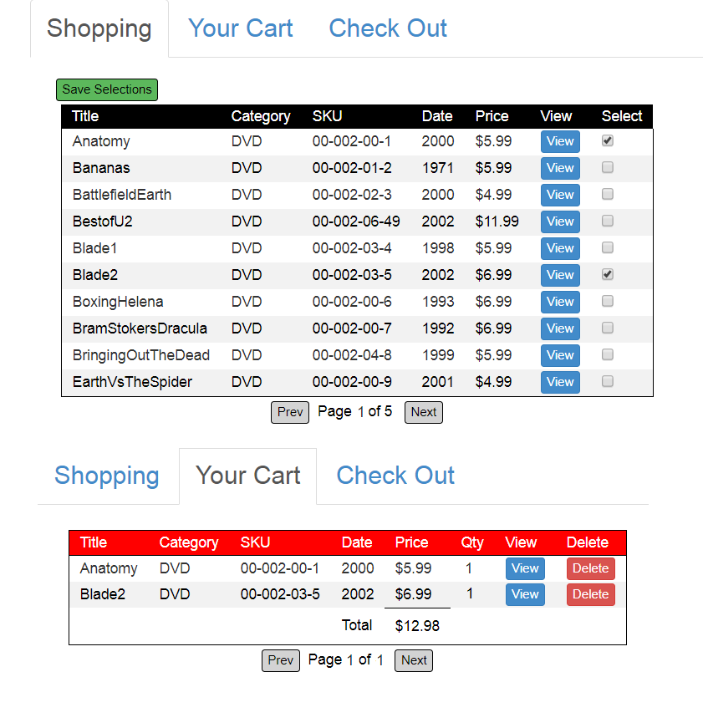Switch to the top Check Out tab

pos(388,28)
